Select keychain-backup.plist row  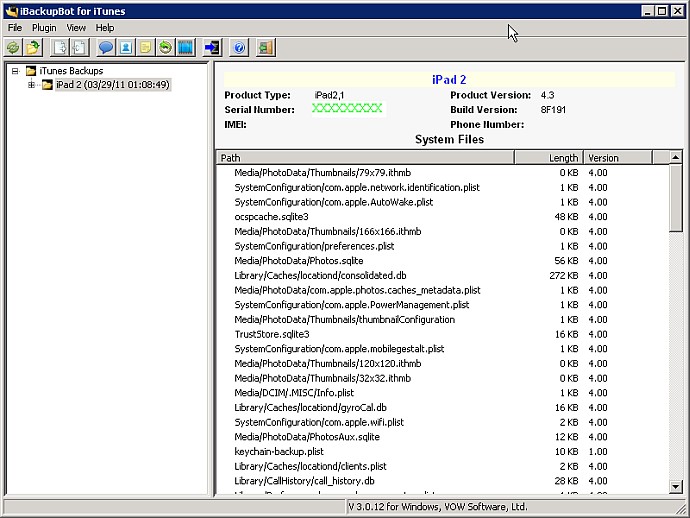coord(442,452)
